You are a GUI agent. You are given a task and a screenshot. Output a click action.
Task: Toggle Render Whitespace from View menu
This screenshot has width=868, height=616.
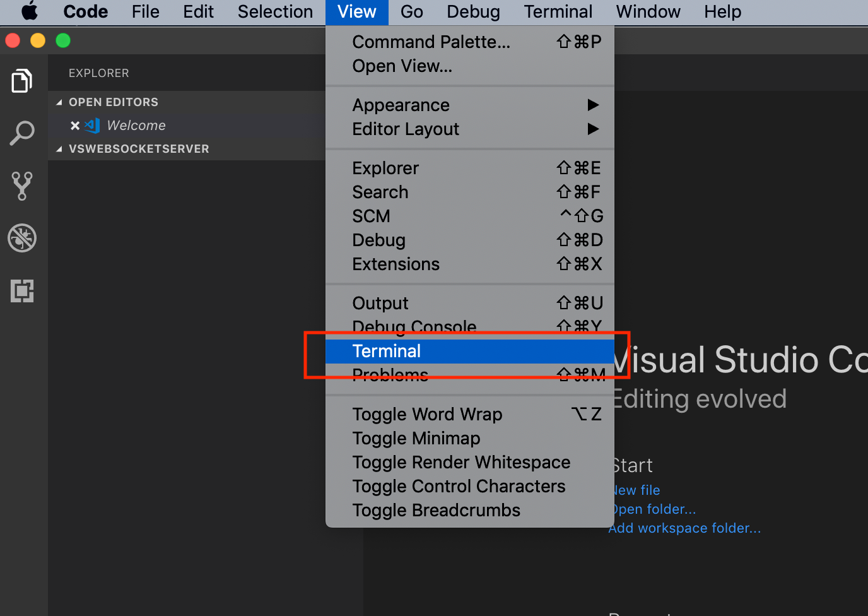coord(470,462)
